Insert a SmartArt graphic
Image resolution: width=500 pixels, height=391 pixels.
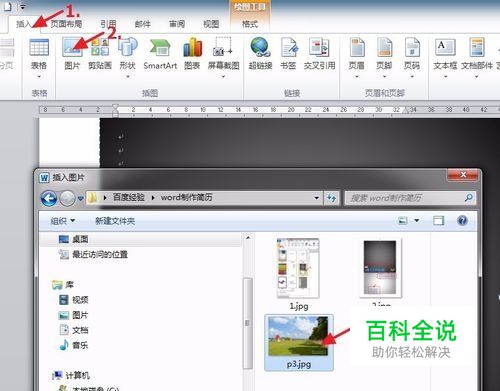pos(160,53)
